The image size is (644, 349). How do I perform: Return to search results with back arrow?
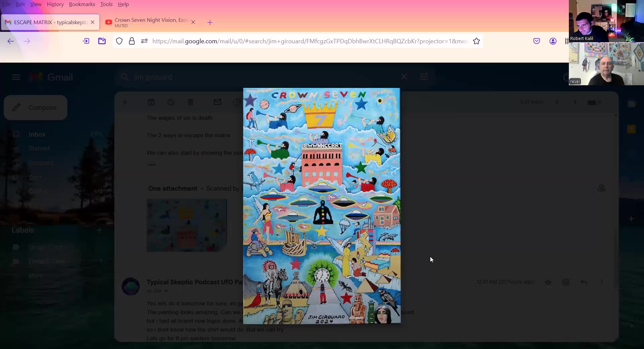[125, 102]
